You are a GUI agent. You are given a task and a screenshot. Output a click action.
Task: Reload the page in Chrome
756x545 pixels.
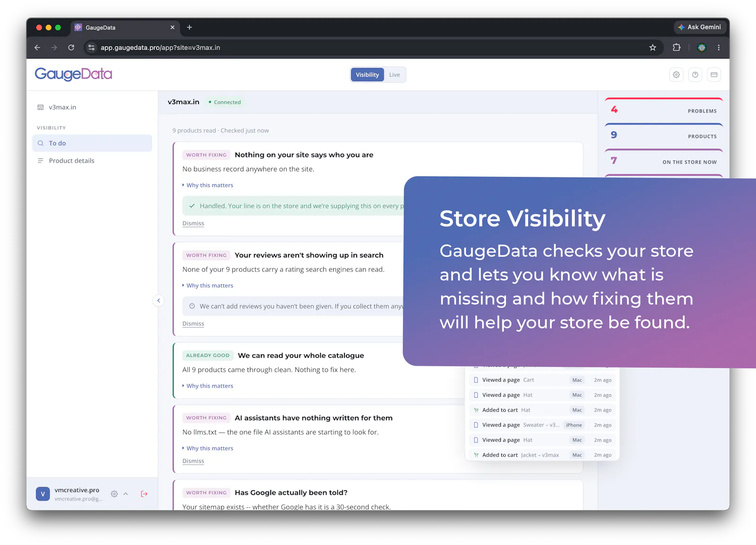[x=71, y=48]
